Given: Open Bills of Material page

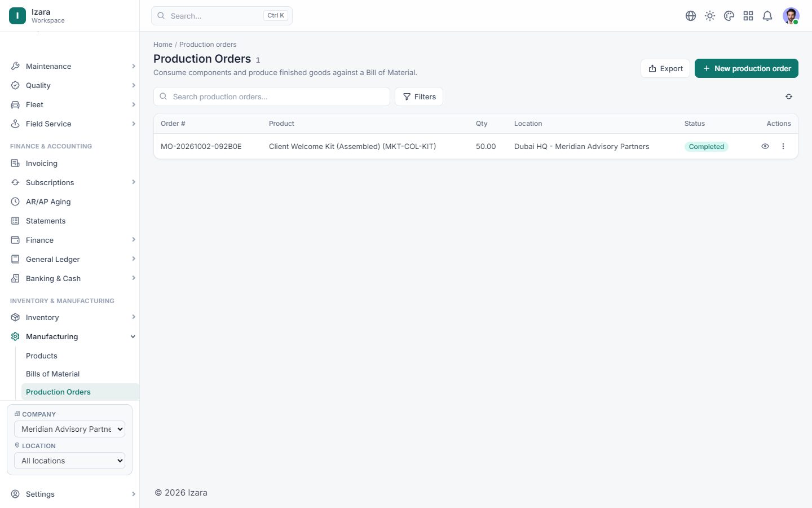Looking at the screenshot, I should tap(53, 374).
